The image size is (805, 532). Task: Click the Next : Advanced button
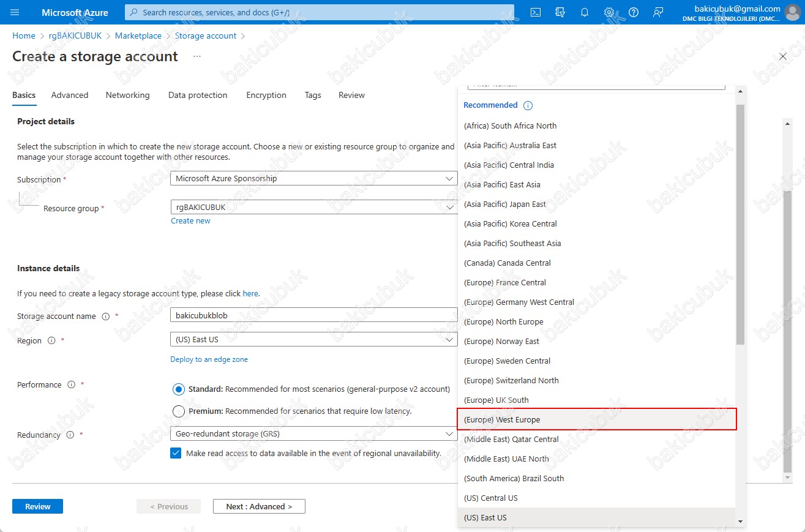click(259, 506)
